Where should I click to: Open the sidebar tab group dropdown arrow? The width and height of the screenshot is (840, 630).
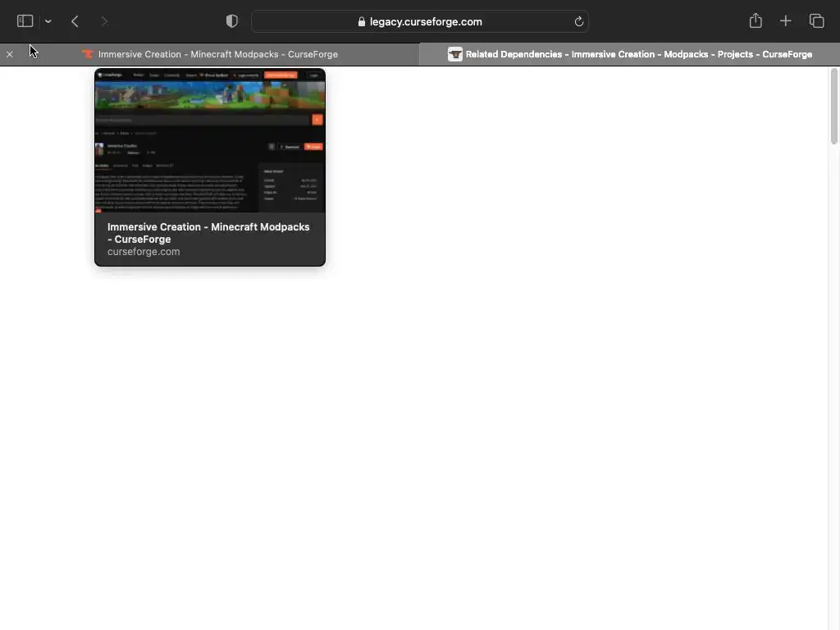tap(48, 21)
